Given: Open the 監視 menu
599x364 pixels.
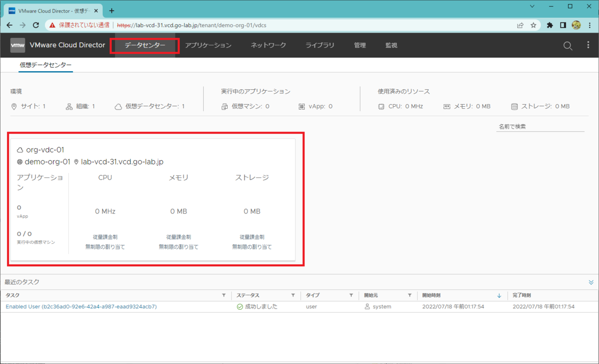Looking at the screenshot, I should (x=391, y=45).
